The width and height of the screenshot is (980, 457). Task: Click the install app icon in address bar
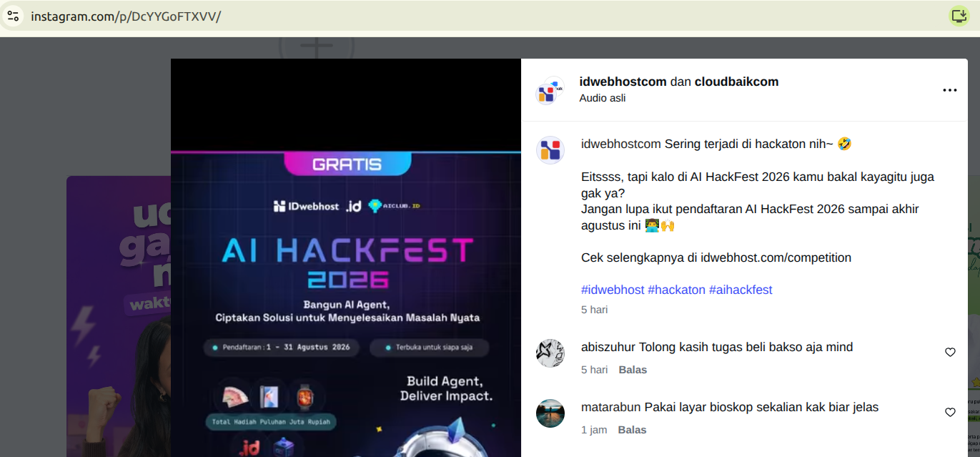pyautogui.click(x=959, y=16)
